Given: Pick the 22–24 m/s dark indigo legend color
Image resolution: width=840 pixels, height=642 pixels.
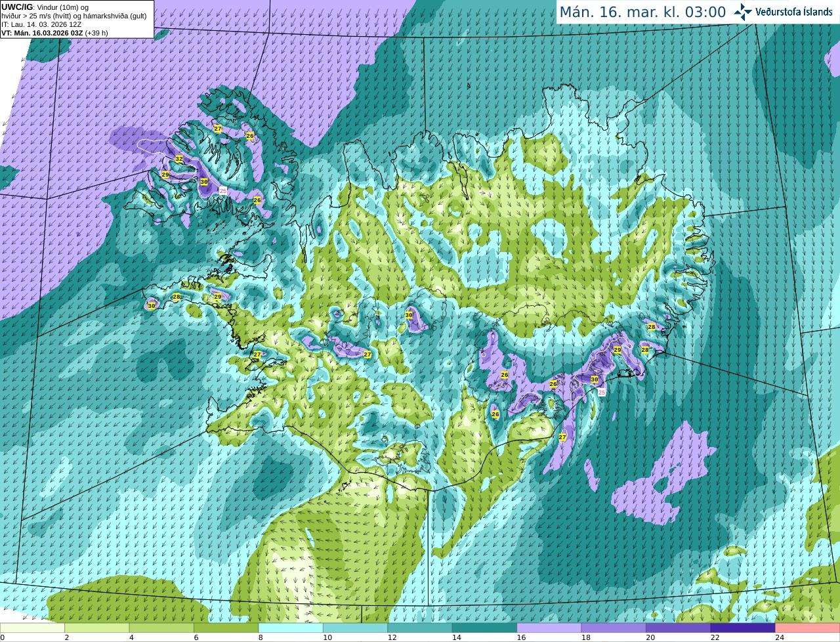Looking at the screenshot, I should coord(744,628).
